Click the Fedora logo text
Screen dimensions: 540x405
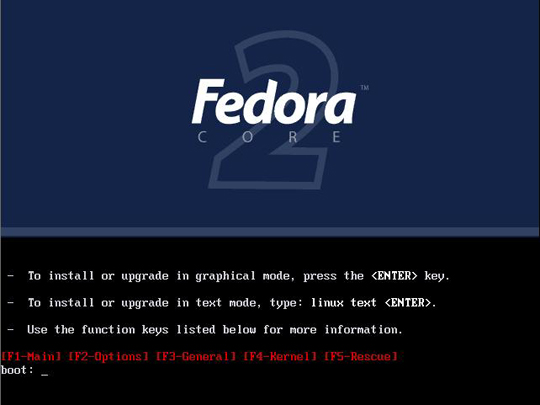tap(274, 102)
